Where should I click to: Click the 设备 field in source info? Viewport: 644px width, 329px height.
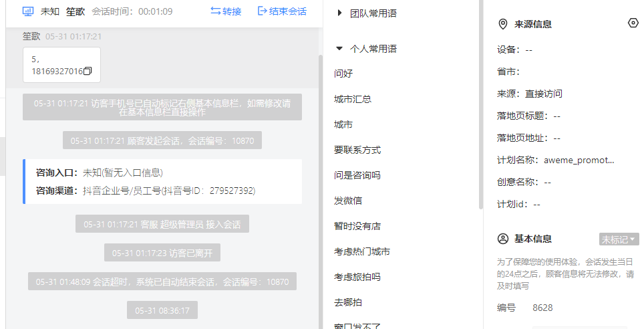pos(514,49)
